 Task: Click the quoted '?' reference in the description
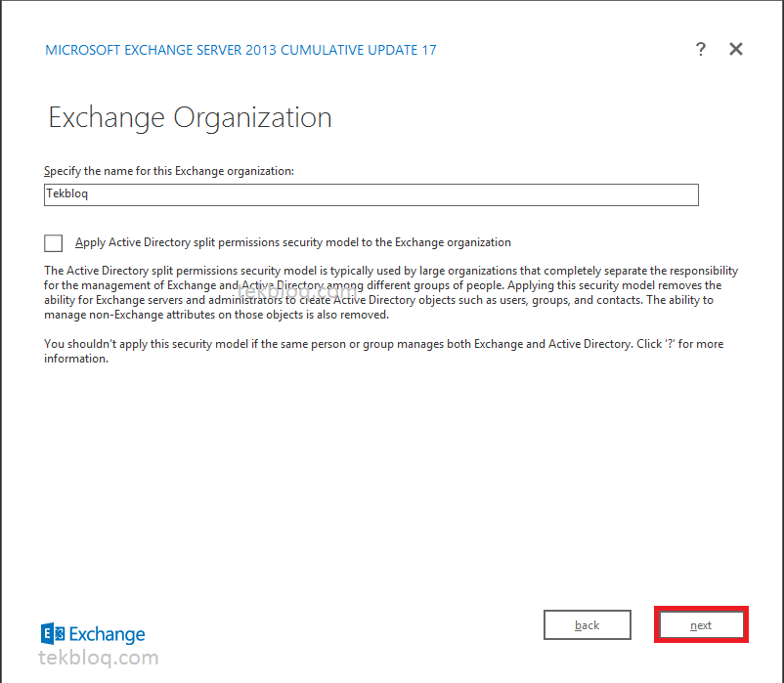coord(670,344)
